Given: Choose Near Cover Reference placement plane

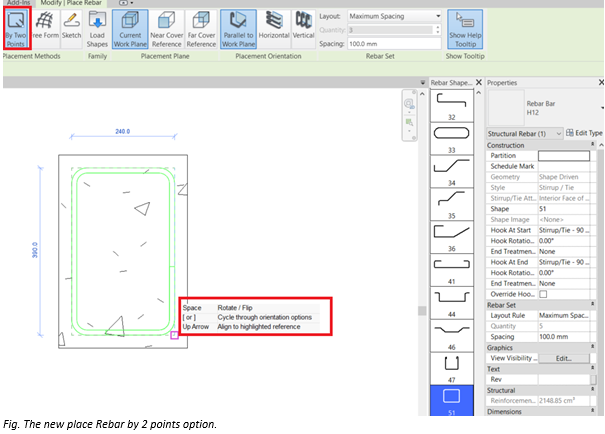Looking at the screenshot, I should tap(166, 29).
